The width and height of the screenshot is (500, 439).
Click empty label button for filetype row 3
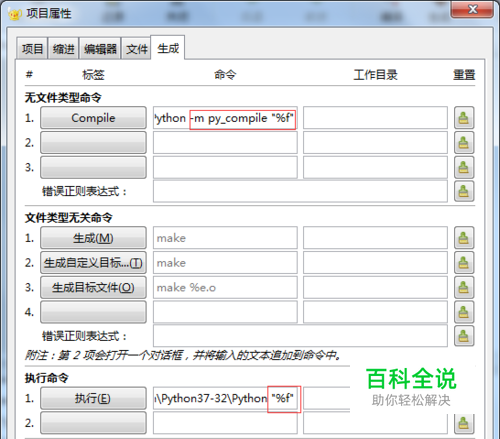[x=93, y=167]
